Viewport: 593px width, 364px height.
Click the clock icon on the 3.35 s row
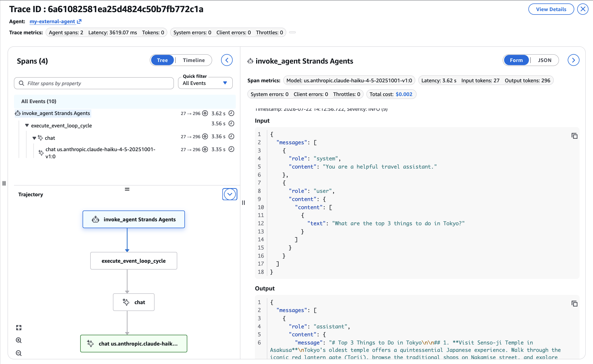tap(231, 149)
